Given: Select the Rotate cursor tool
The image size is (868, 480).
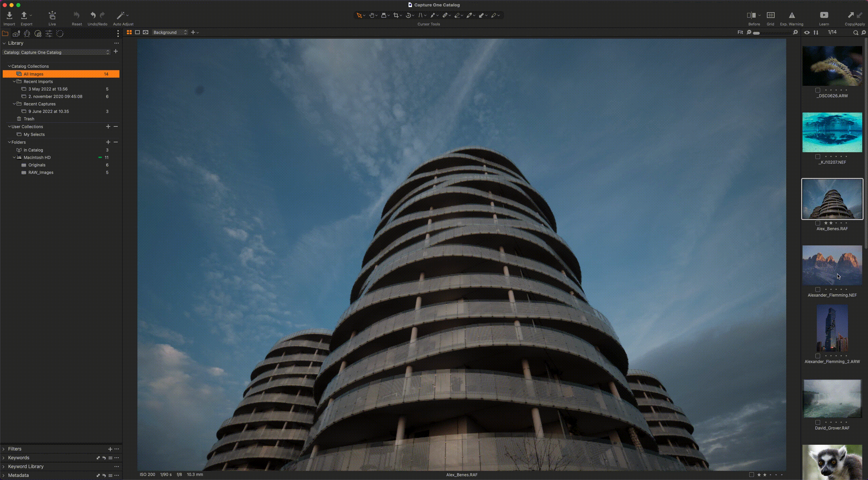Looking at the screenshot, I should click(x=409, y=15).
